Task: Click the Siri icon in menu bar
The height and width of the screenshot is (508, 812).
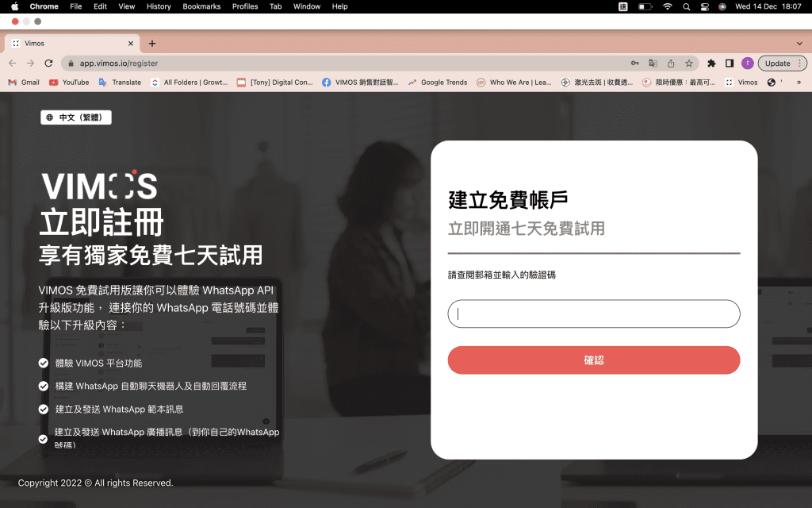Action: click(x=722, y=6)
